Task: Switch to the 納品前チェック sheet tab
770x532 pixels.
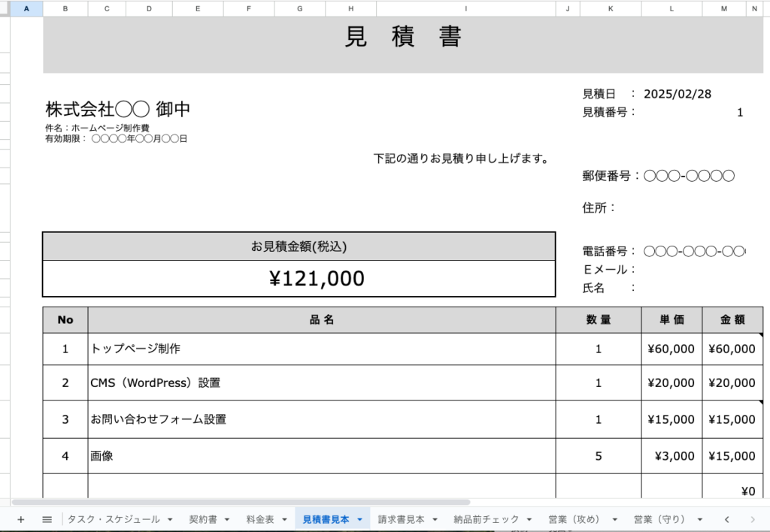Action: (486, 519)
